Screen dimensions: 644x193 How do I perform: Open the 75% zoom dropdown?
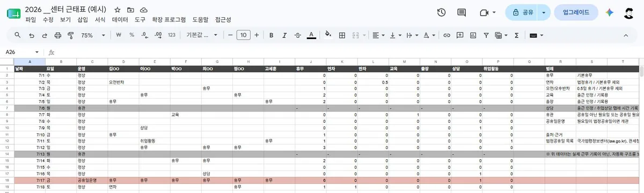pos(93,35)
